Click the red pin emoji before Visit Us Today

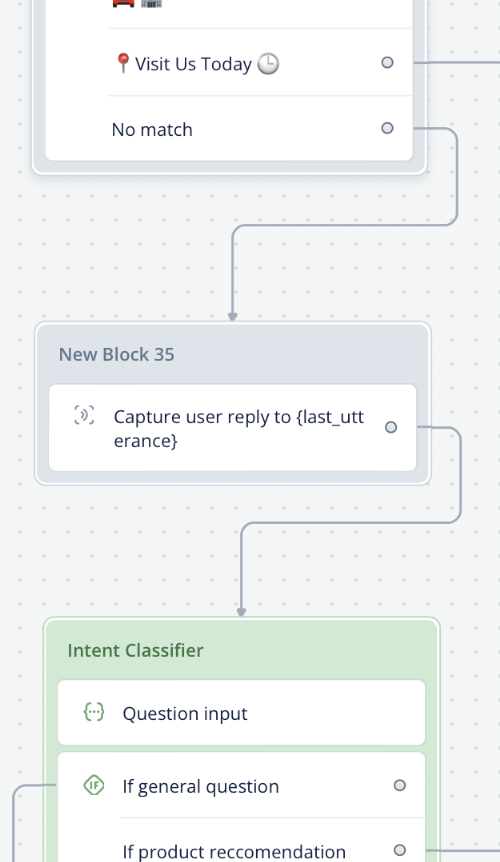pos(123,63)
